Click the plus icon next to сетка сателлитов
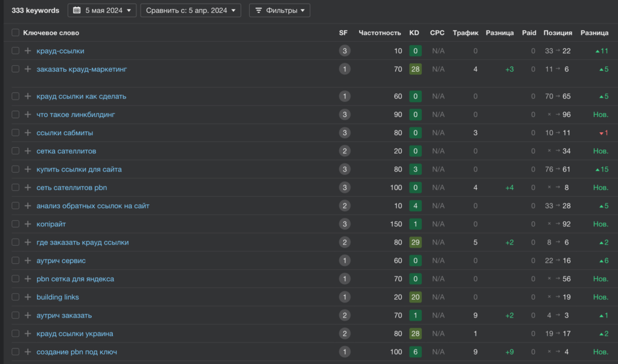This screenshot has width=618, height=364. 27,151
